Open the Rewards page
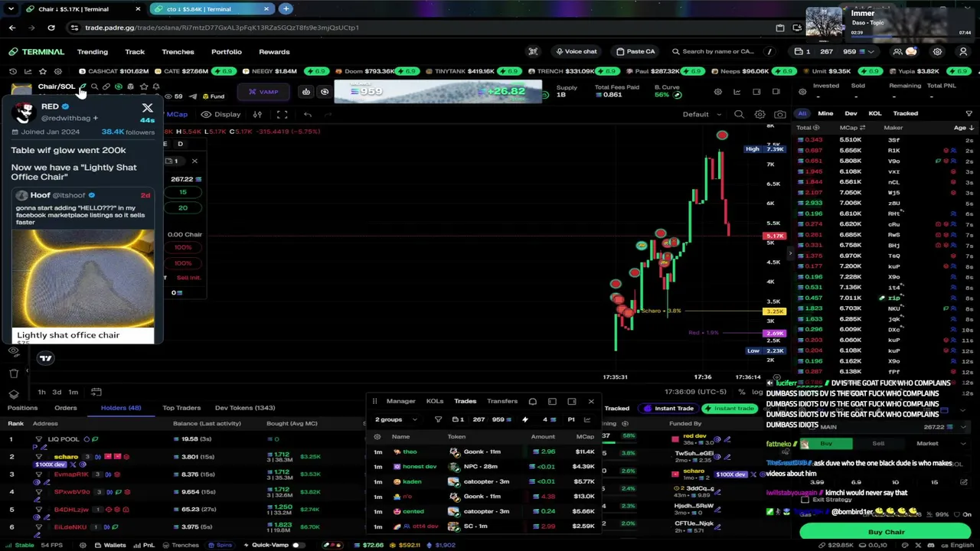980x551 pixels. 274,52
